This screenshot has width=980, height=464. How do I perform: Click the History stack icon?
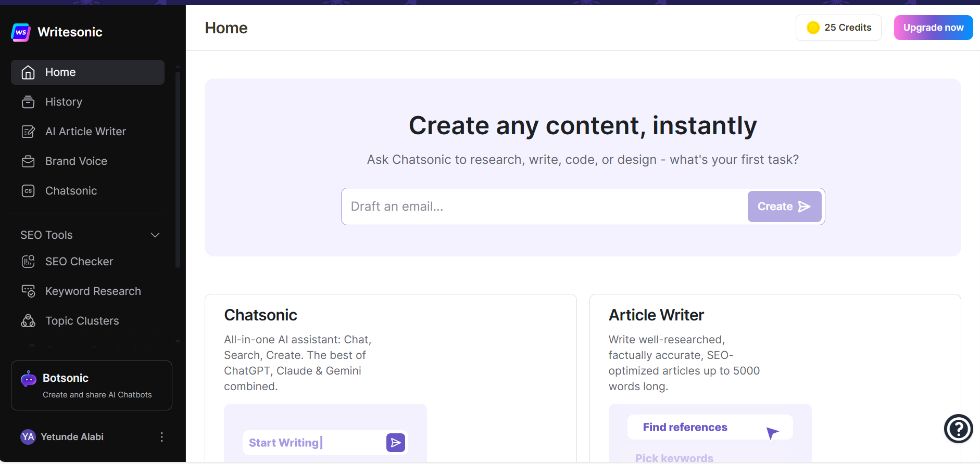tap(28, 102)
